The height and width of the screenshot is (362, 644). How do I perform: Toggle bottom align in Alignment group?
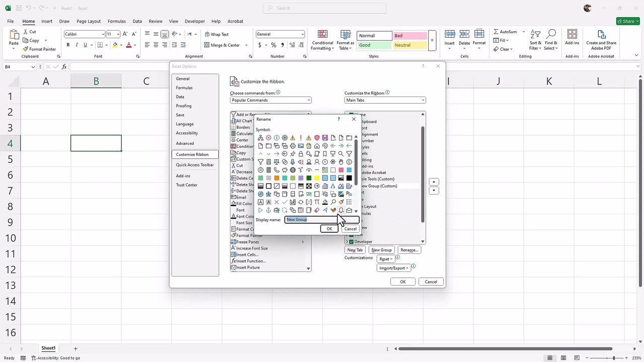(x=165, y=34)
